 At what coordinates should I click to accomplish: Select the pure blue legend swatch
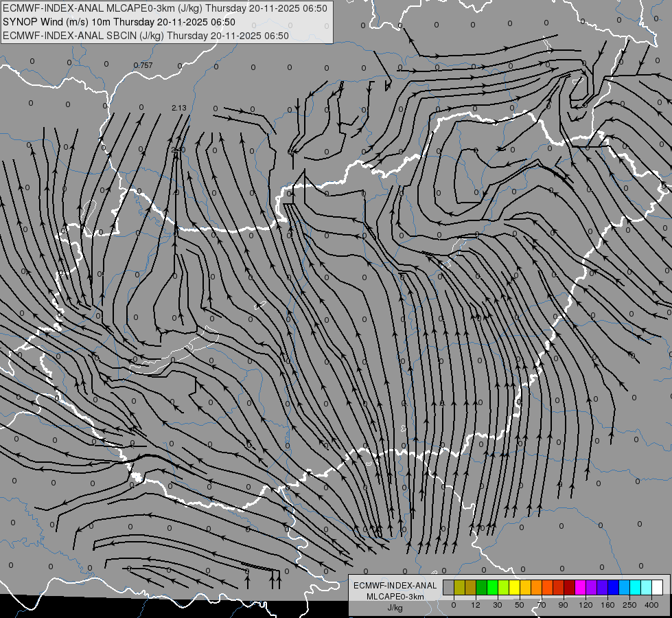pos(613,588)
